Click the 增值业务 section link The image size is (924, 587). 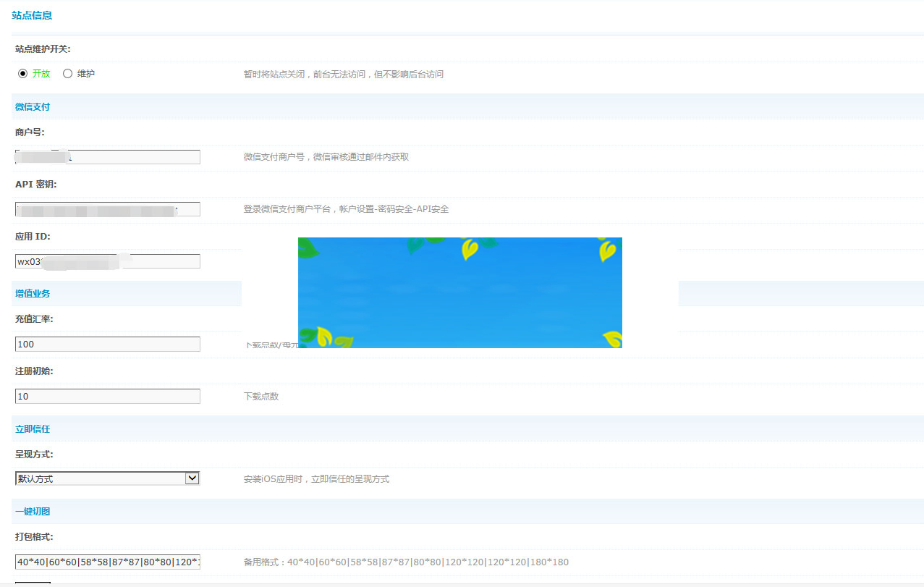(32, 293)
